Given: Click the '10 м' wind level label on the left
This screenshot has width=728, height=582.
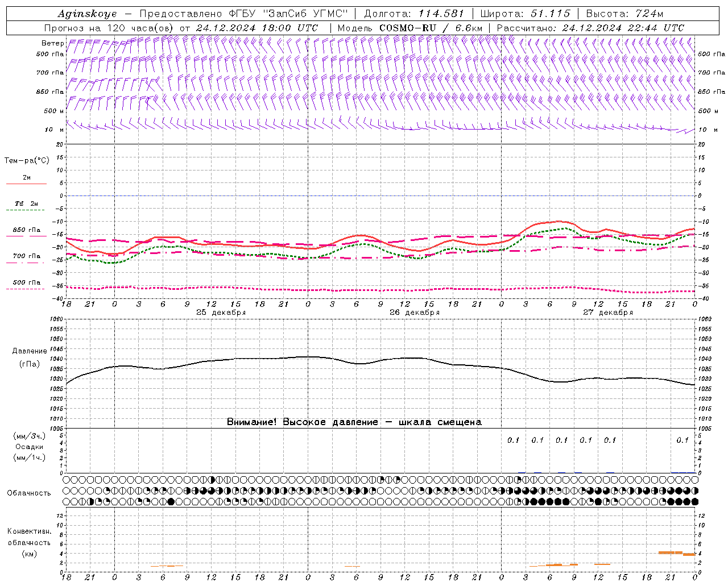Looking at the screenshot, I should pos(54,130).
